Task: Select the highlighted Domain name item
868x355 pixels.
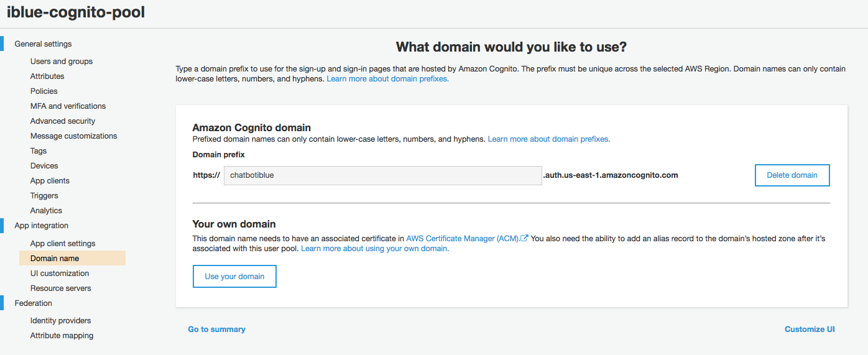Action: click(72, 258)
